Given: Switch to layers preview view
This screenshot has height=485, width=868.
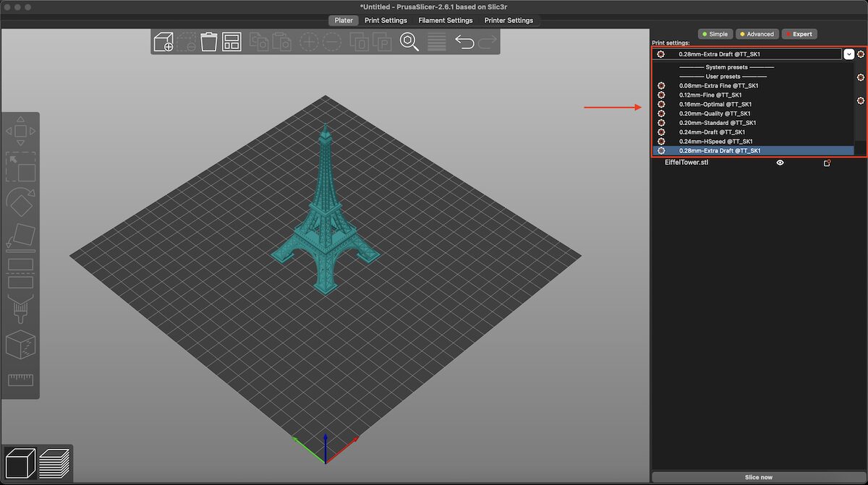Looking at the screenshot, I should click(x=53, y=463).
